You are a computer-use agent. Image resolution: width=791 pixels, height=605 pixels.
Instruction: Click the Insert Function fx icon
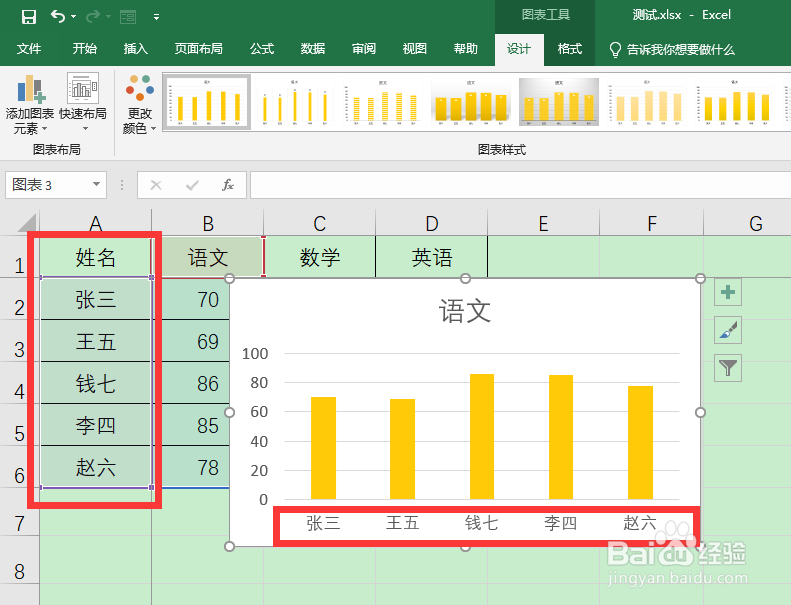tap(228, 185)
